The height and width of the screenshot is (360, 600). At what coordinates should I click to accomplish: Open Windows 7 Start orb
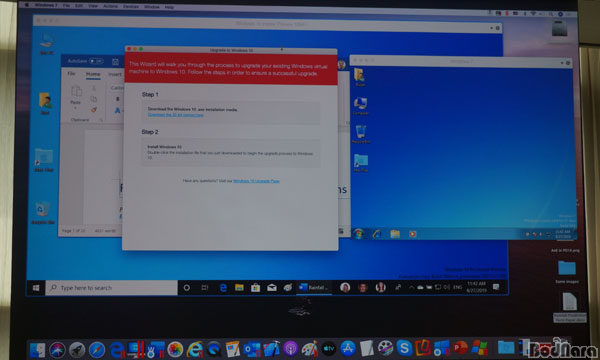click(359, 234)
